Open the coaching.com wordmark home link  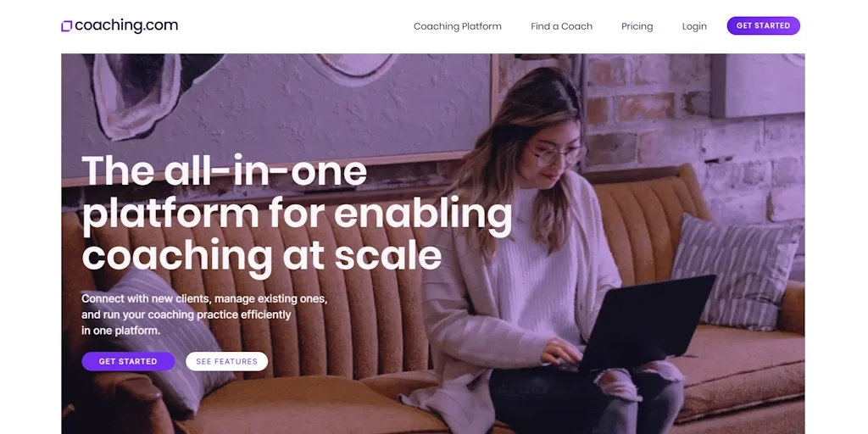pos(126,25)
